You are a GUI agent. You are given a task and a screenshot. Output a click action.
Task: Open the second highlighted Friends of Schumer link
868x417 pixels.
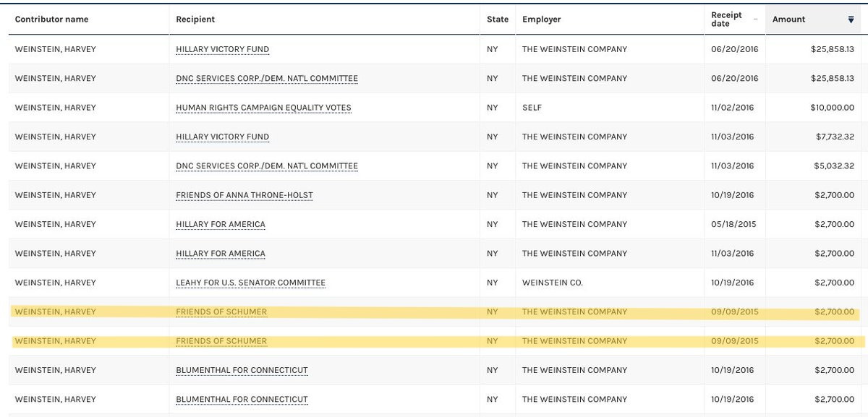(221, 341)
